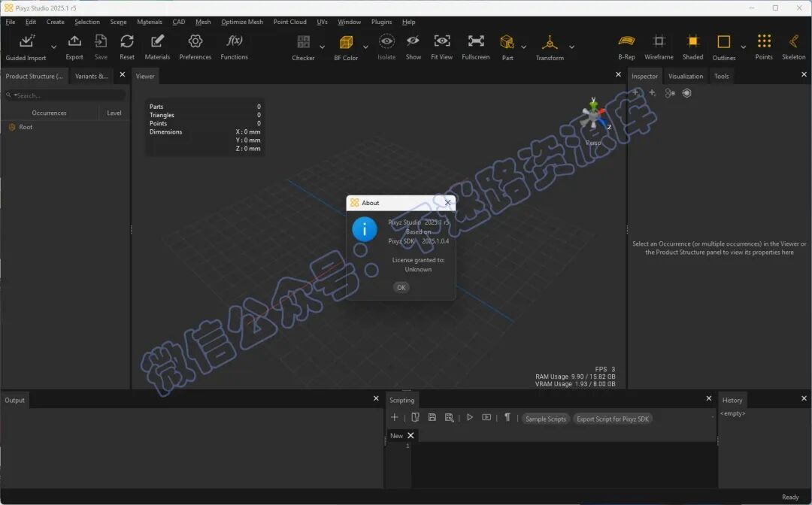Click the RAM Usage readout

(575, 376)
